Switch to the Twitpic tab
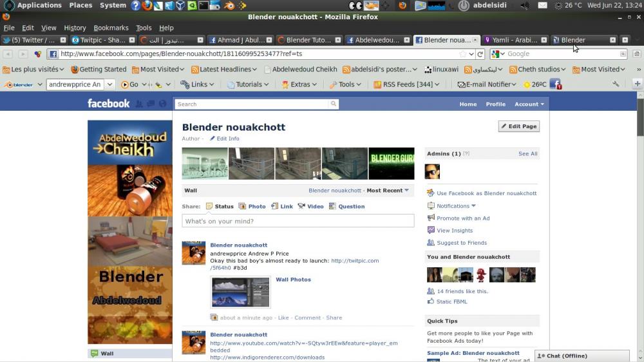The width and height of the screenshot is (644, 362). click(103, 40)
